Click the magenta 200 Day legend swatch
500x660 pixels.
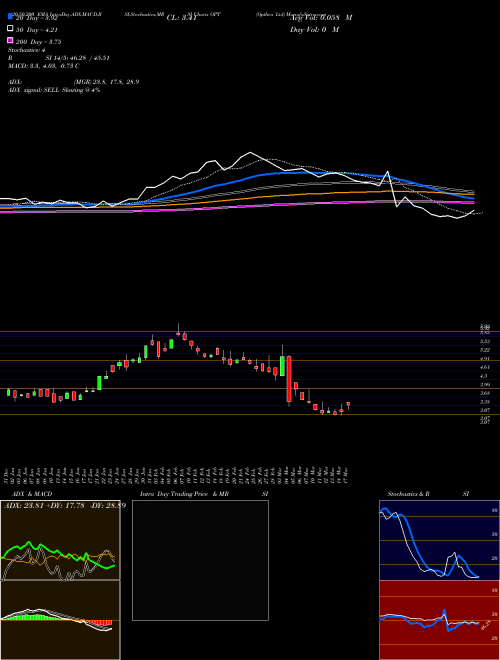[10, 40]
